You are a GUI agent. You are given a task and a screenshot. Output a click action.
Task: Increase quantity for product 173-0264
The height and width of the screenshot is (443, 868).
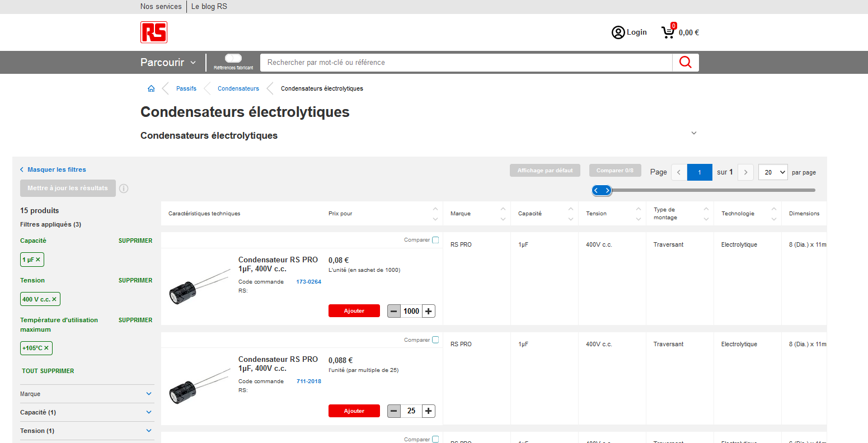click(429, 311)
